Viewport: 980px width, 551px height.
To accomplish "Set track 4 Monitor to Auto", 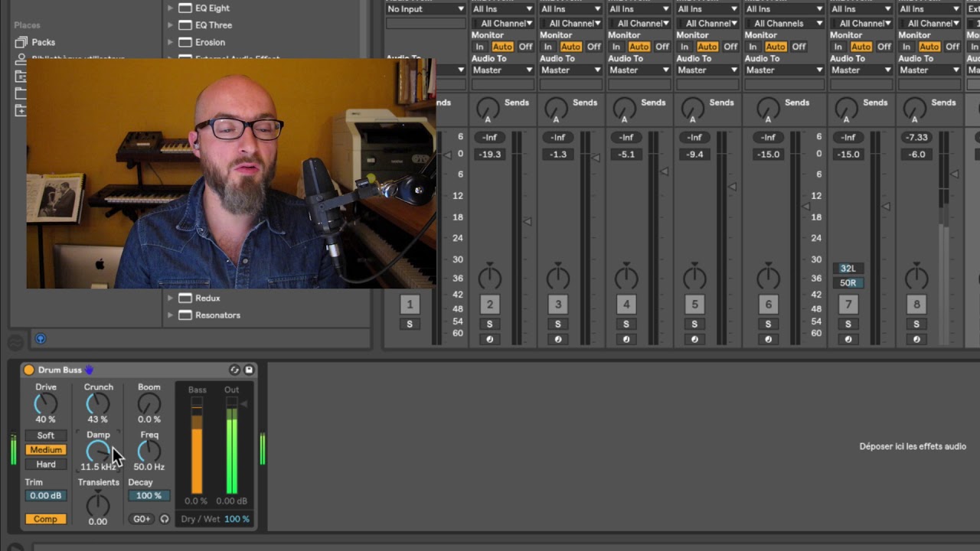I will click(639, 47).
